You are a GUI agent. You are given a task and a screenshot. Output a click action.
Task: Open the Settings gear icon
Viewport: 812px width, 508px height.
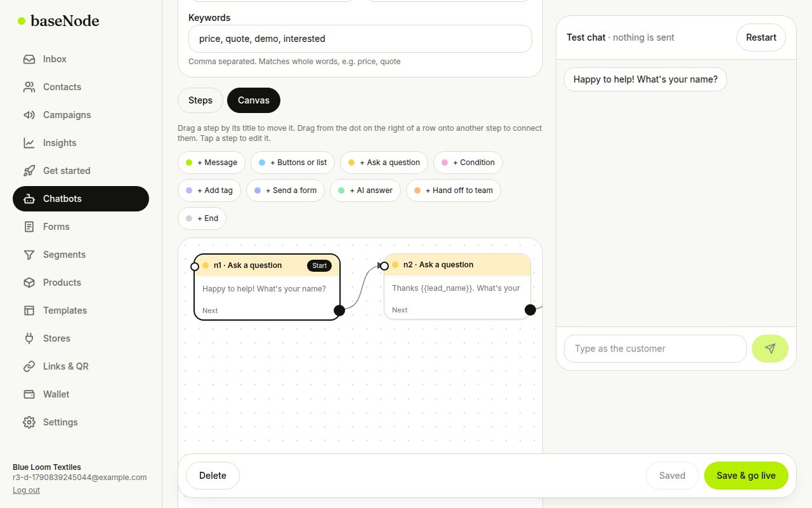(29, 422)
